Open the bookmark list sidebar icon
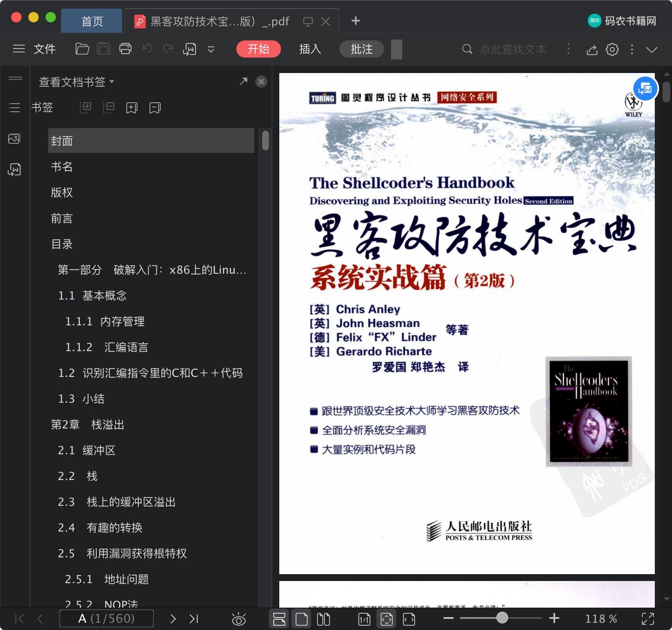 click(15, 107)
